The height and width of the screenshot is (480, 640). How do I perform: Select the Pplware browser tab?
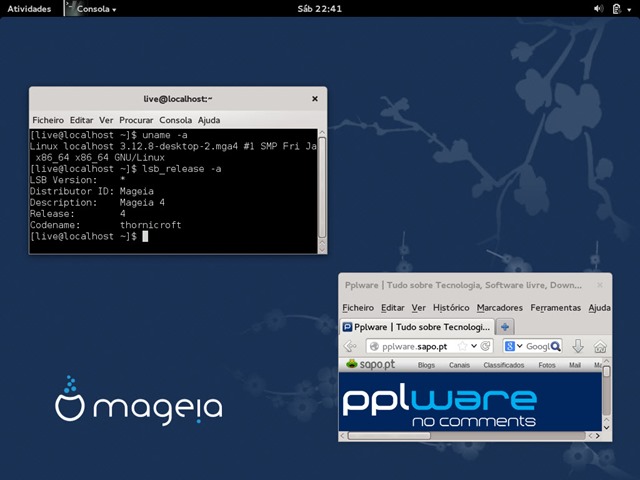click(x=417, y=327)
